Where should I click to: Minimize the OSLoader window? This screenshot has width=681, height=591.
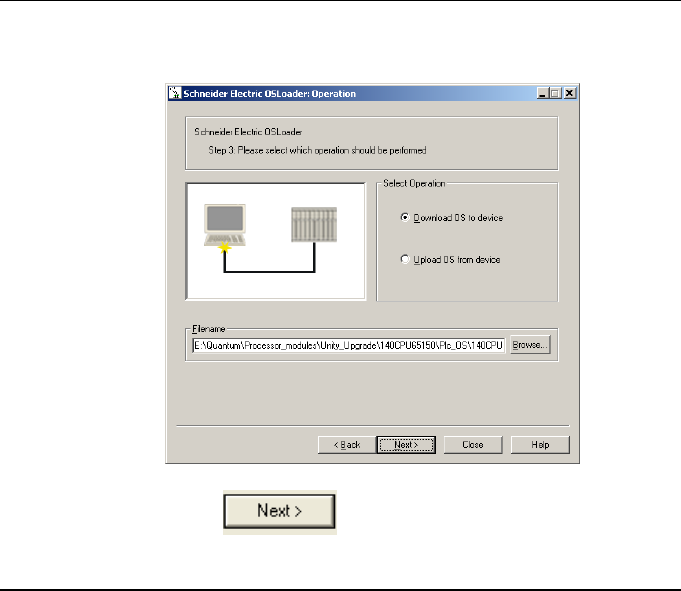[x=542, y=93]
